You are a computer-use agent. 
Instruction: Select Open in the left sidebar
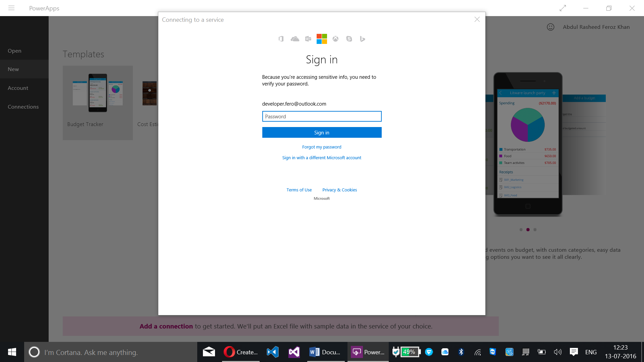pos(24,51)
